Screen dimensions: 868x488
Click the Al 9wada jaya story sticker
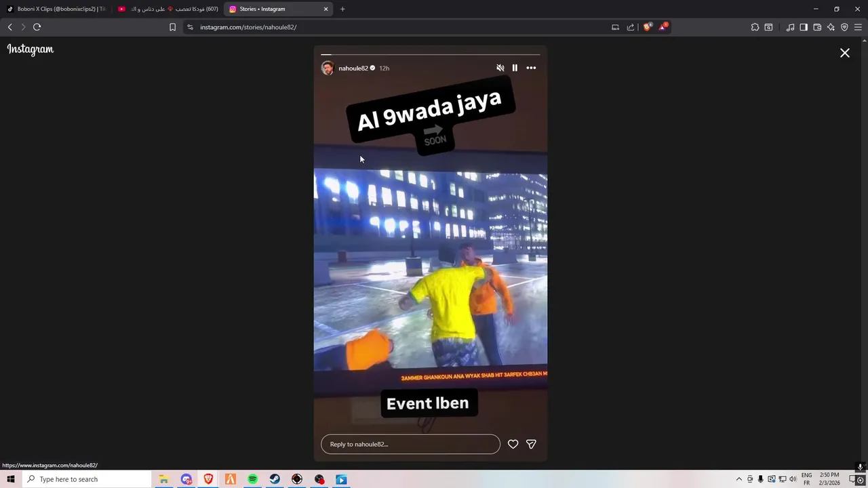(431, 112)
